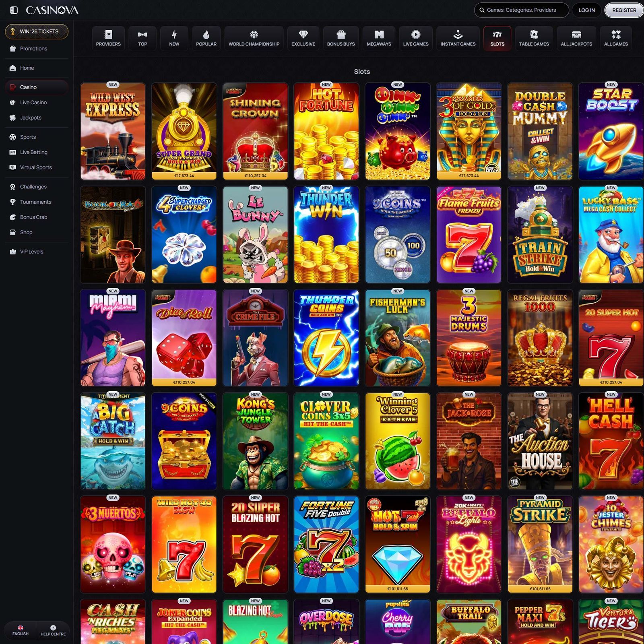Open the Bonus Buys category
Image resolution: width=644 pixels, height=644 pixels.
pyautogui.click(x=341, y=38)
